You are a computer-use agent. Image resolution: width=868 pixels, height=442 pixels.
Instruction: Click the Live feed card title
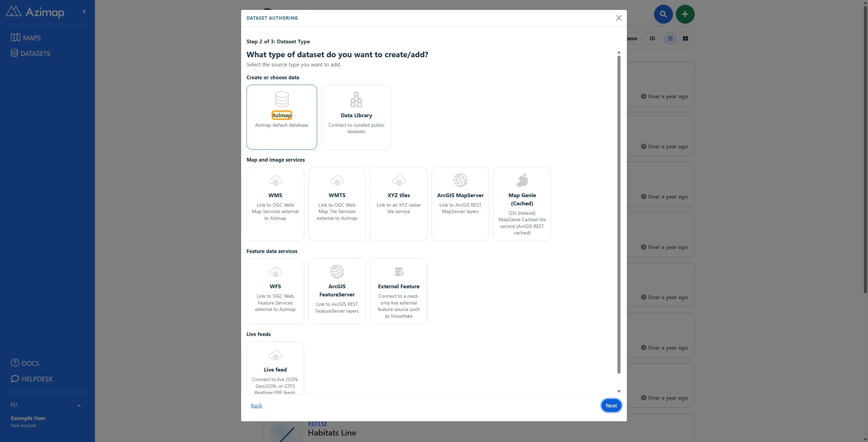275,370
